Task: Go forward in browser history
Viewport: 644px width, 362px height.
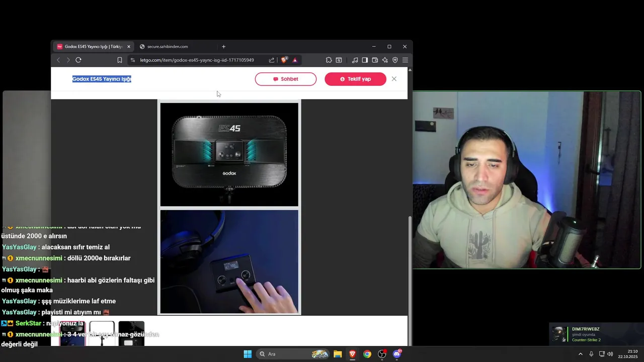Action: coord(68,60)
